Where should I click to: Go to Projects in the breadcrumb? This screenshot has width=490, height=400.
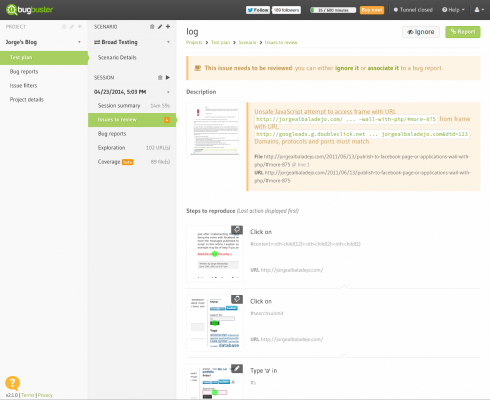(x=194, y=42)
